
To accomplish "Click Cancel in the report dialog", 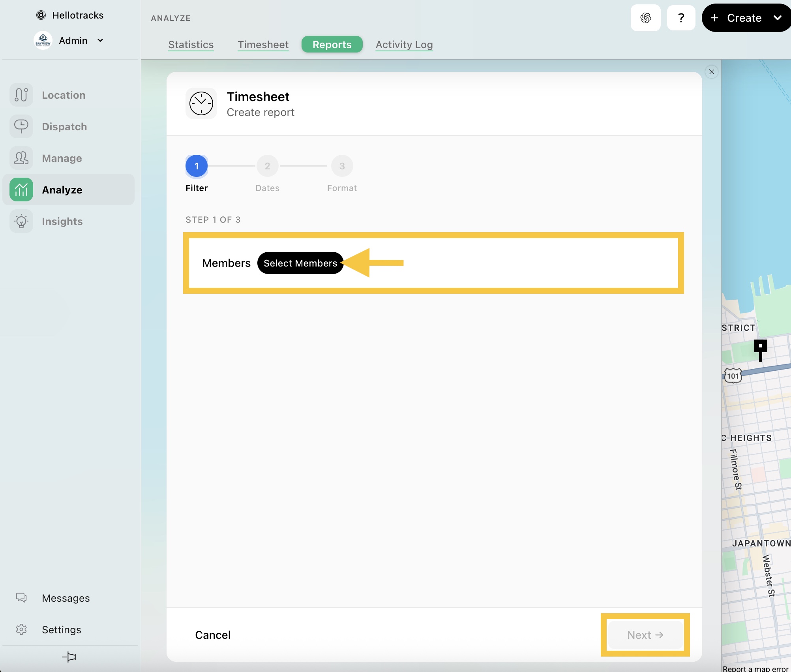I will click(x=213, y=635).
